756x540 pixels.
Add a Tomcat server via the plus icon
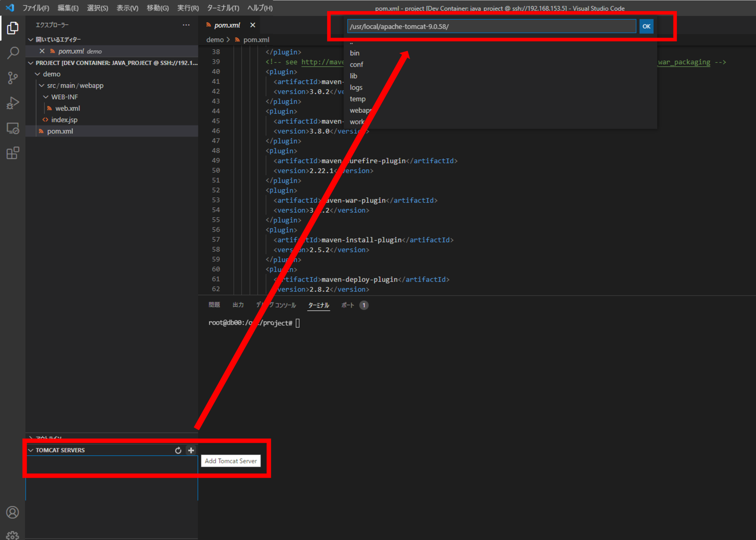(191, 450)
